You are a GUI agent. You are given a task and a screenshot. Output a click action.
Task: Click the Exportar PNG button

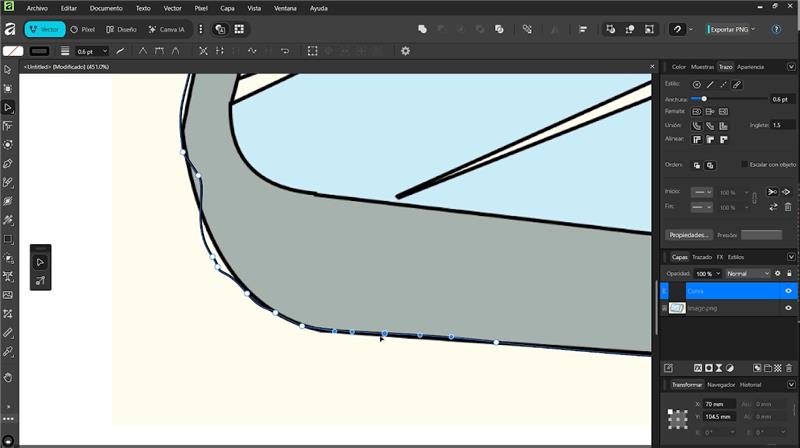click(729, 29)
